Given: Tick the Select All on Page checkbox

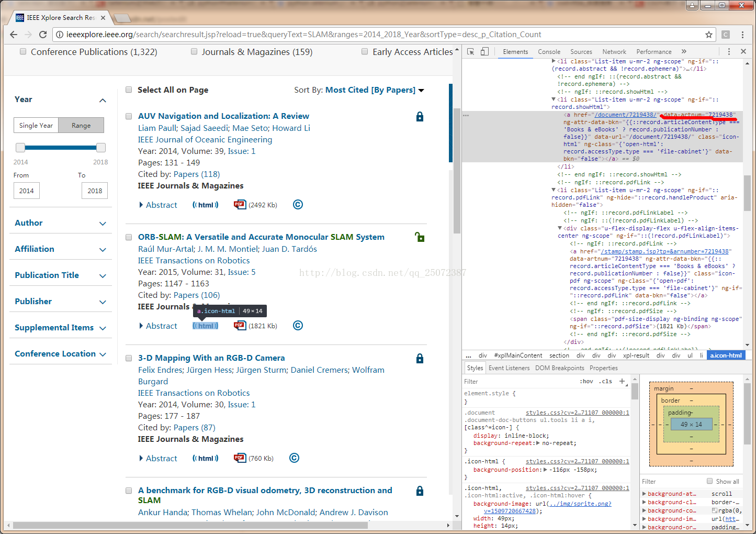Looking at the screenshot, I should [x=129, y=90].
